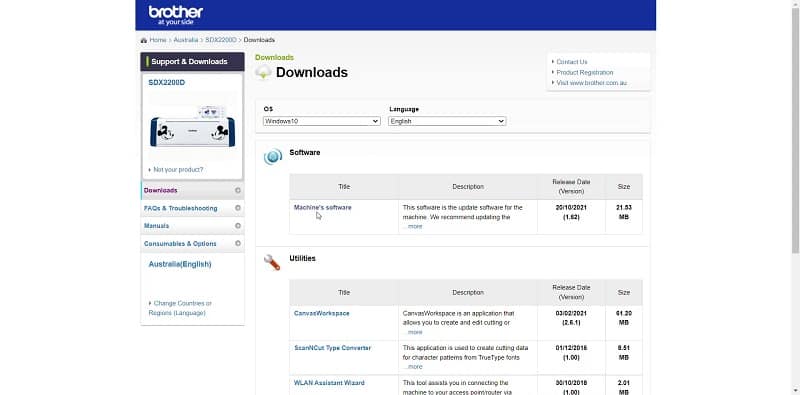
Task: Click the circle arrow icon next to Manuals
Action: (x=238, y=226)
